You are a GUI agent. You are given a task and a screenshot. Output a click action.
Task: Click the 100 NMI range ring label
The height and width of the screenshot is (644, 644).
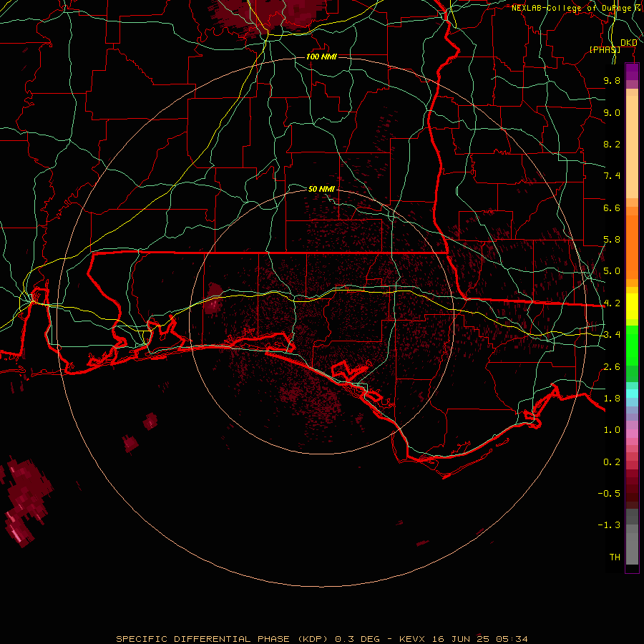coord(321,57)
